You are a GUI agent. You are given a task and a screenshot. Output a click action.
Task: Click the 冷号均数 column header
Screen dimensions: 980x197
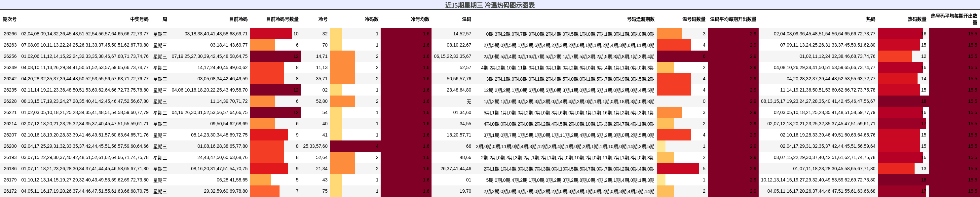tap(420, 19)
